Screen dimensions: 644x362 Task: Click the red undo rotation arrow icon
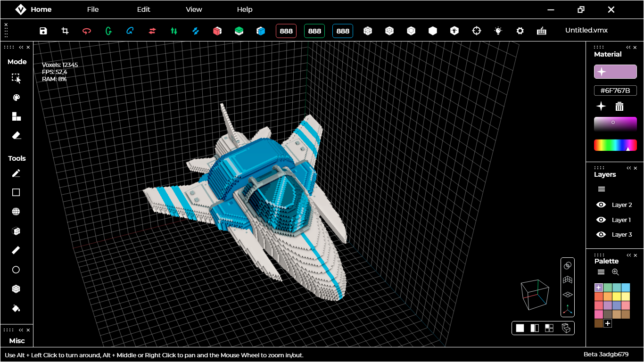point(86,30)
